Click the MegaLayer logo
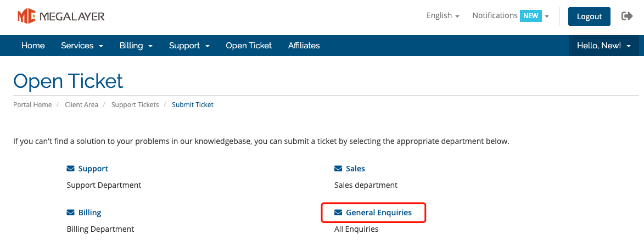The height and width of the screenshot is (251, 644). point(61,16)
